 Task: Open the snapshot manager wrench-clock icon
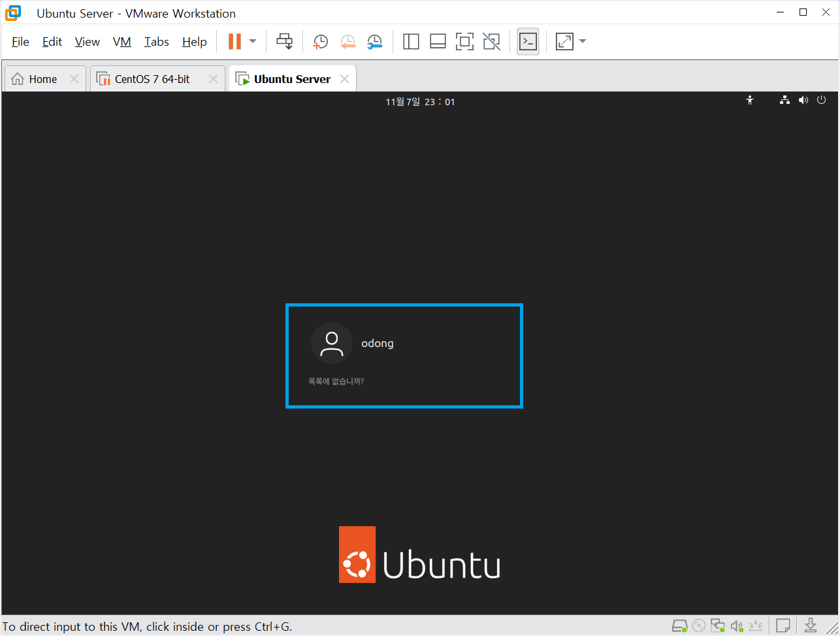[x=374, y=42]
